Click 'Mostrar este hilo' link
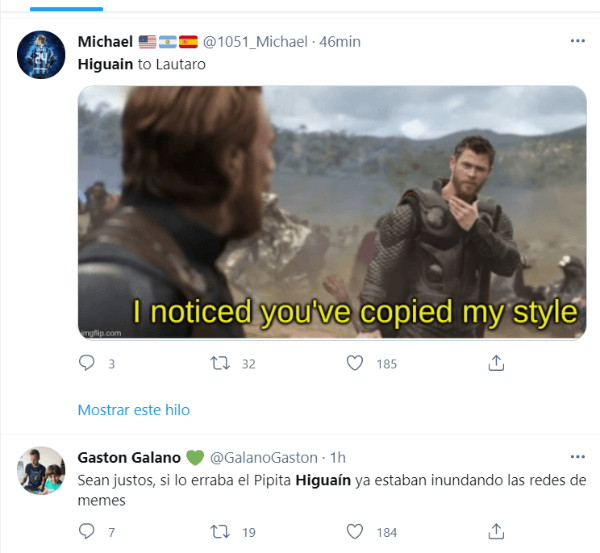The height and width of the screenshot is (553, 600). click(133, 410)
